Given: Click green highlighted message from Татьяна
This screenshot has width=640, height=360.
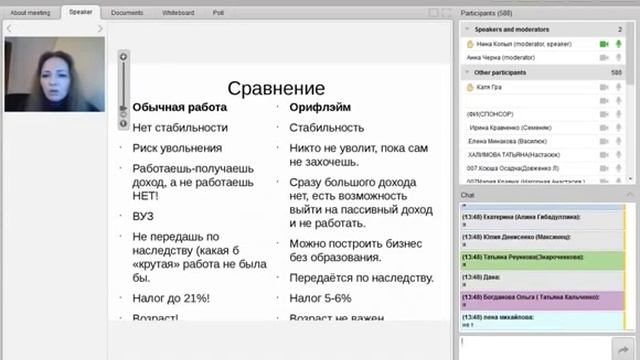Looking at the screenshot, I should (x=542, y=260).
